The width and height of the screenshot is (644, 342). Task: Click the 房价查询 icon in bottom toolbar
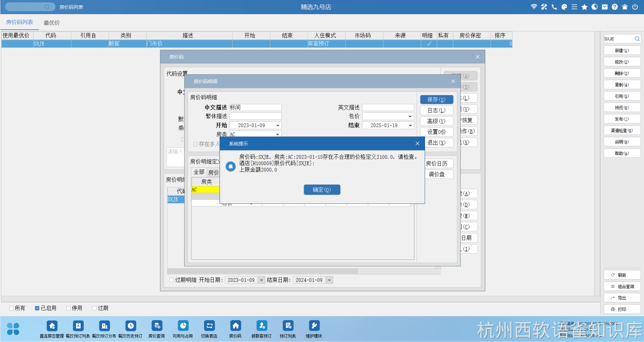click(156, 326)
